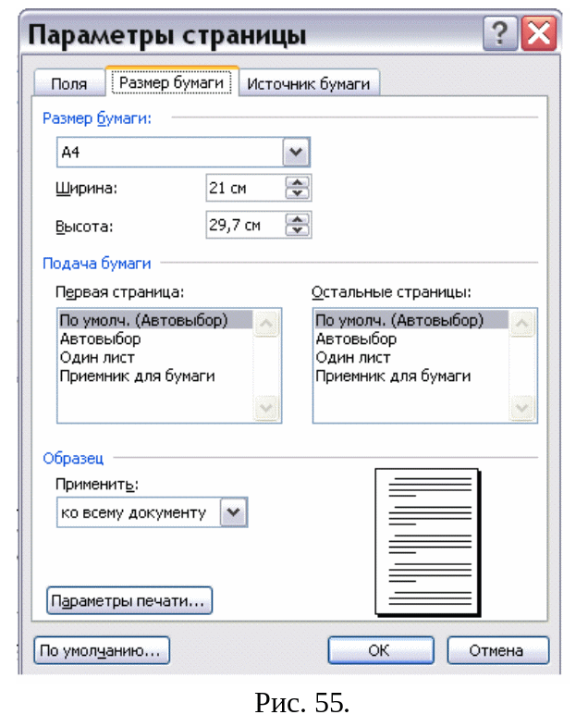This screenshot has width=588, height=727.
Task: Pick По умолч. (Автовыбор) in Остальные страницы
Action: 398,321
